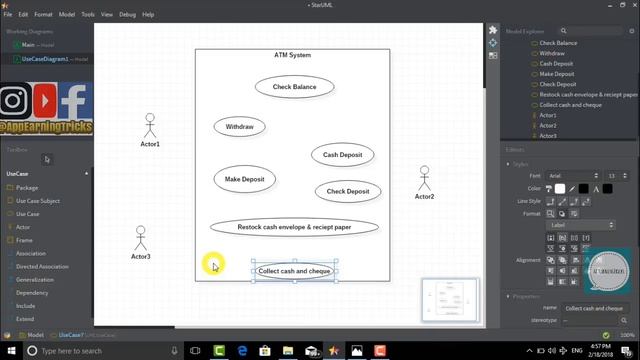The height and width of the screenshot is (360, 640).
Task: Choose the Select cursor tool in Toolbox
Action: [47, 159]
